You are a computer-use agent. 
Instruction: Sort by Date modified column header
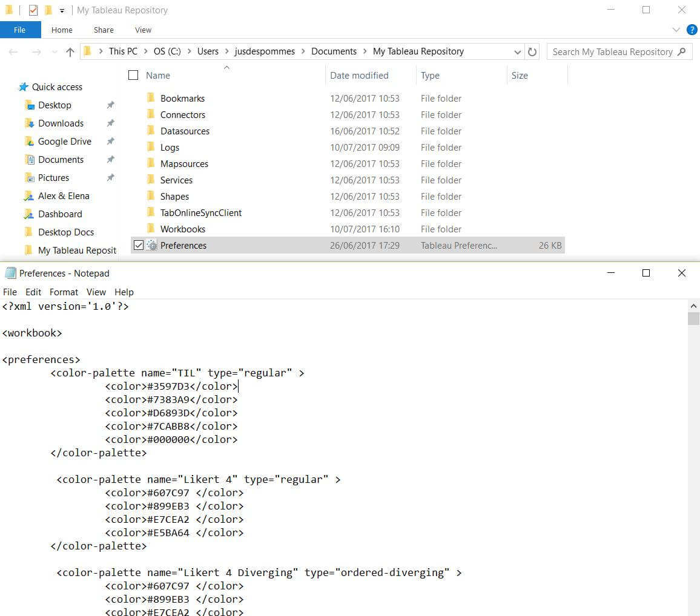pos(359,76)
